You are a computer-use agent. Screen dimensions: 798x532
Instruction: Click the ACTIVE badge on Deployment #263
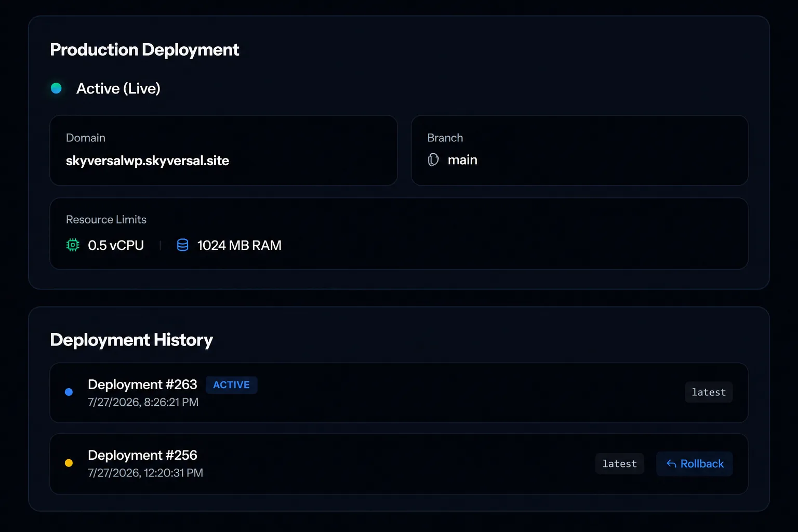pos(232,385)
